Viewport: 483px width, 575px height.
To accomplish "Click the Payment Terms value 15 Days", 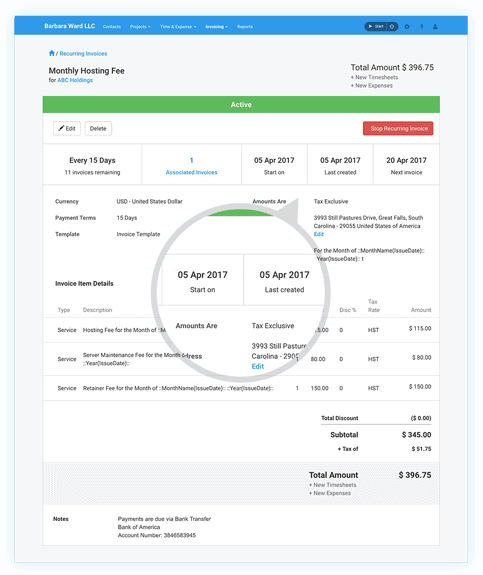I will coord(127,218).
